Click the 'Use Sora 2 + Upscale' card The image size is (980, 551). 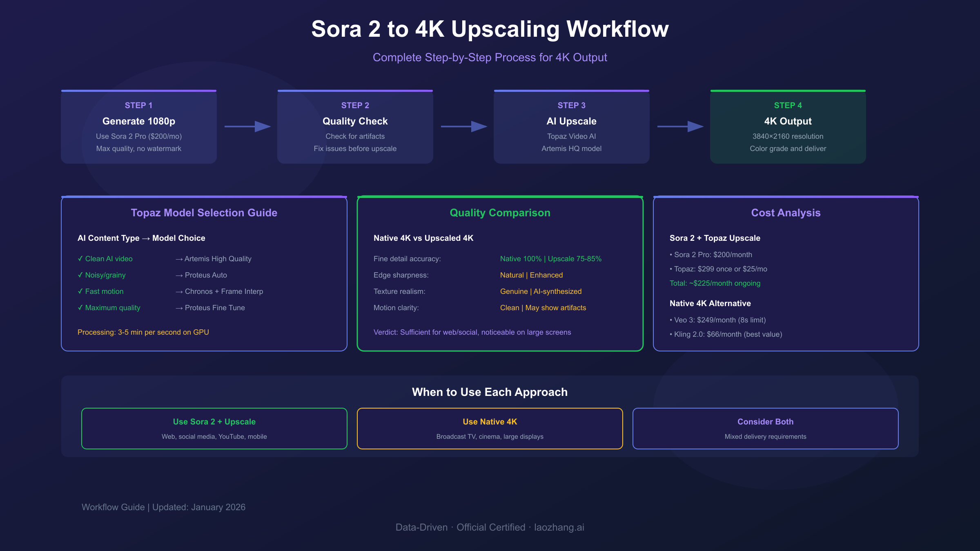(x=214, y=428)
